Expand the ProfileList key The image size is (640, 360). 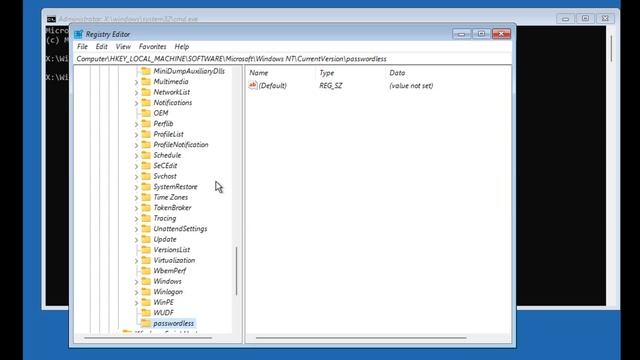pos(136,135)
